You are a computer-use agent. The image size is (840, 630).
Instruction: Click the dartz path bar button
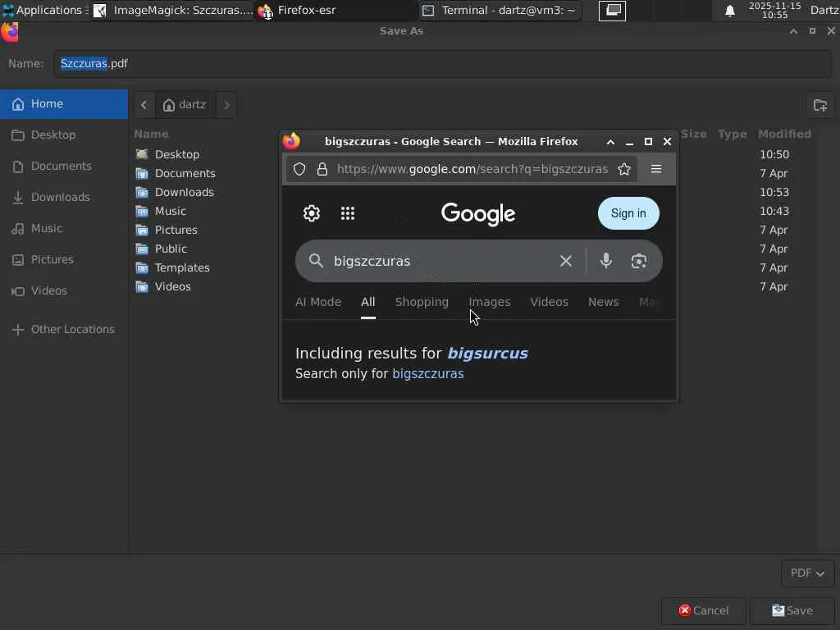(185, 105)
